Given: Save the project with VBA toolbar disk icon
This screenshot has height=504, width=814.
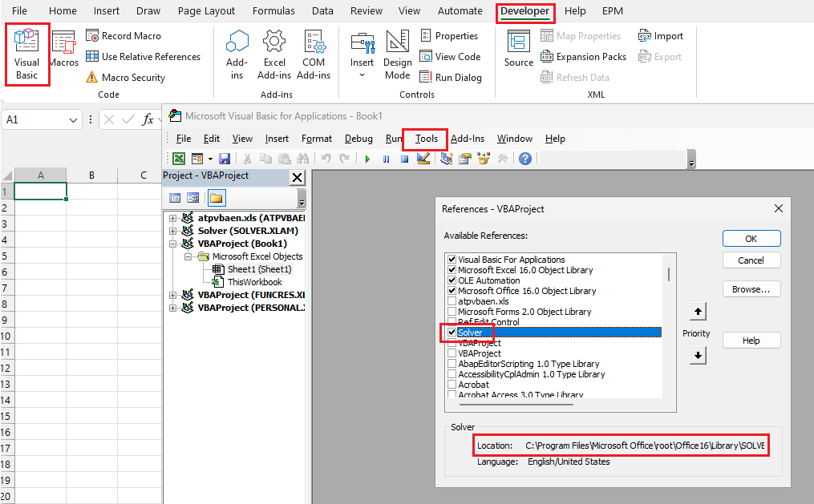Looking at the screenshot, I should click(x=225, y=159).
